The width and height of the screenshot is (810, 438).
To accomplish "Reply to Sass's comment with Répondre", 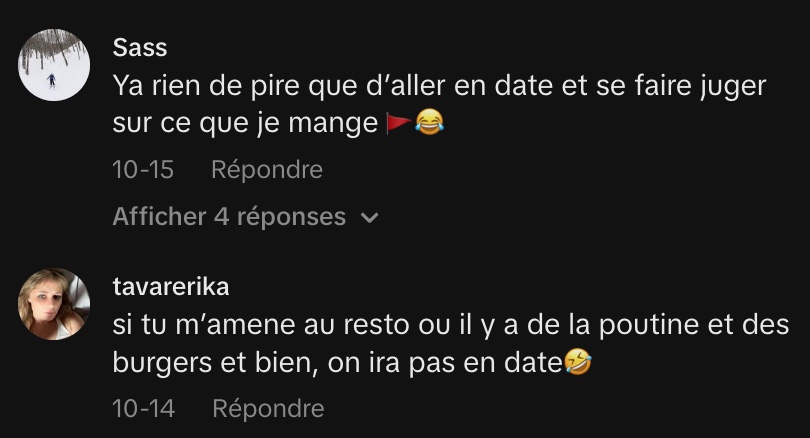I will point(267,169).
